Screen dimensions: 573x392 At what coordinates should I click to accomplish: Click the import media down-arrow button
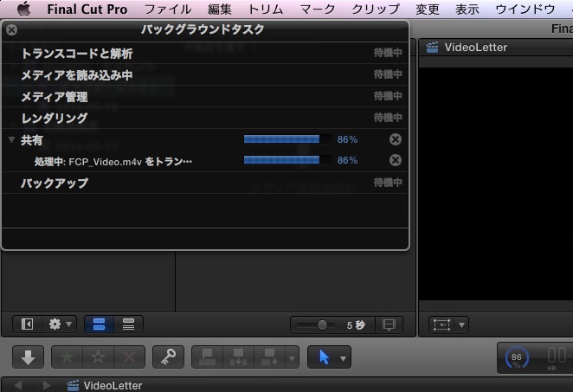coord(29,357)
